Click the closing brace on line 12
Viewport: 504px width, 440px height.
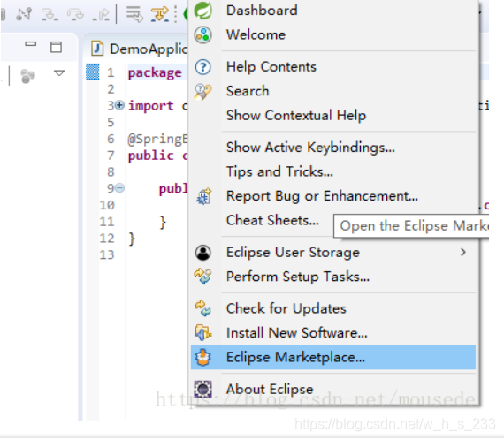(132, 239)
